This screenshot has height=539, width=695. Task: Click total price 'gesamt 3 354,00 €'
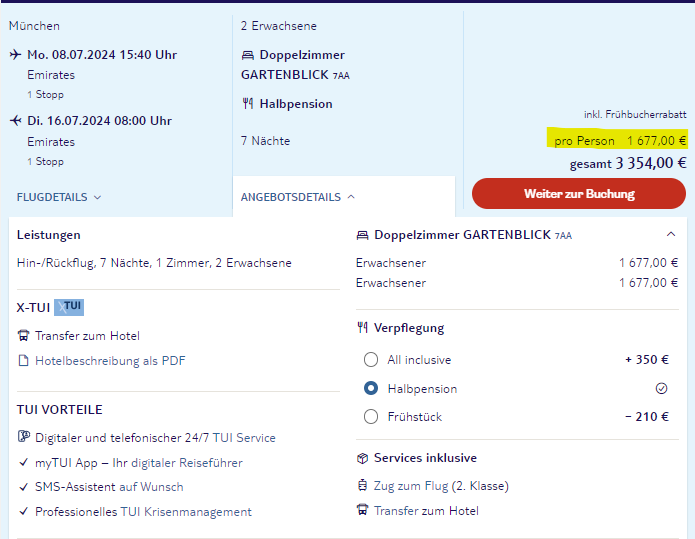[628, 163]
